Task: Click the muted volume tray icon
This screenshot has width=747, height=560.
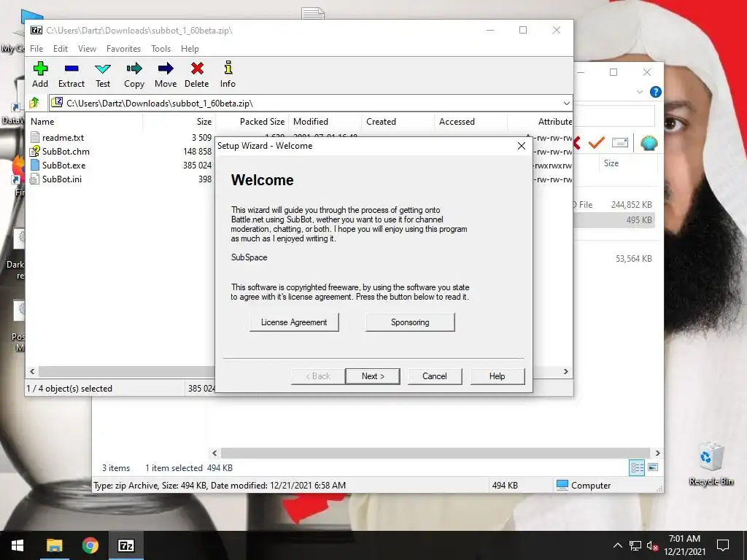Action: (652, 545)
